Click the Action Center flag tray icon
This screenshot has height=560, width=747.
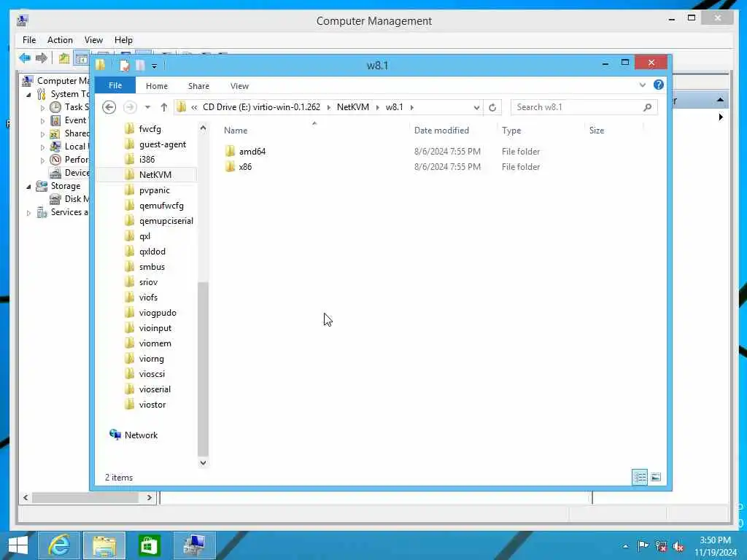pyautogui.click(x=643, y=545)
